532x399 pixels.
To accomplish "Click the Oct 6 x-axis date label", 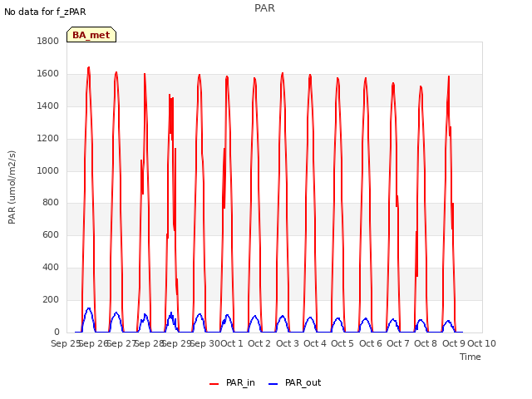I will coord(371,343).
